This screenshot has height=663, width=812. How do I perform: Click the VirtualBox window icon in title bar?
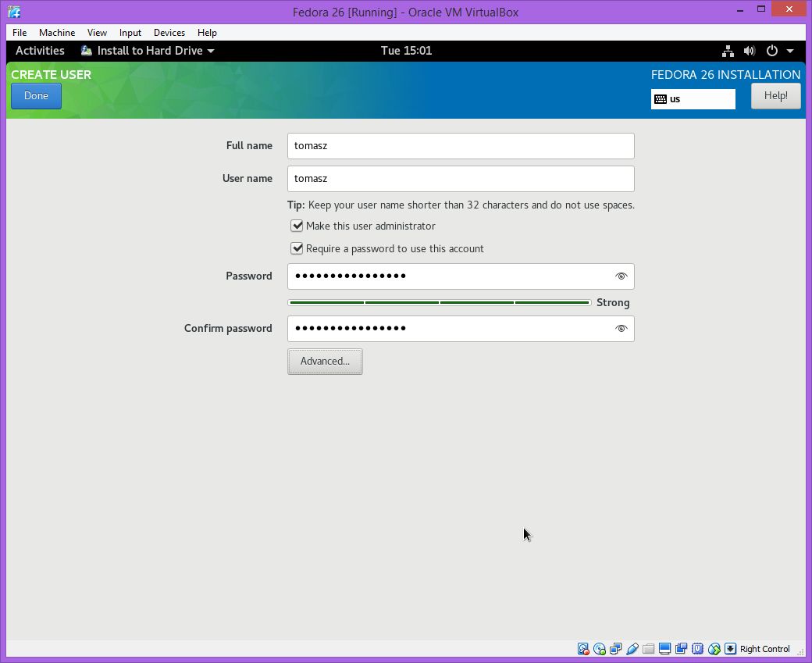coord(15,12)
